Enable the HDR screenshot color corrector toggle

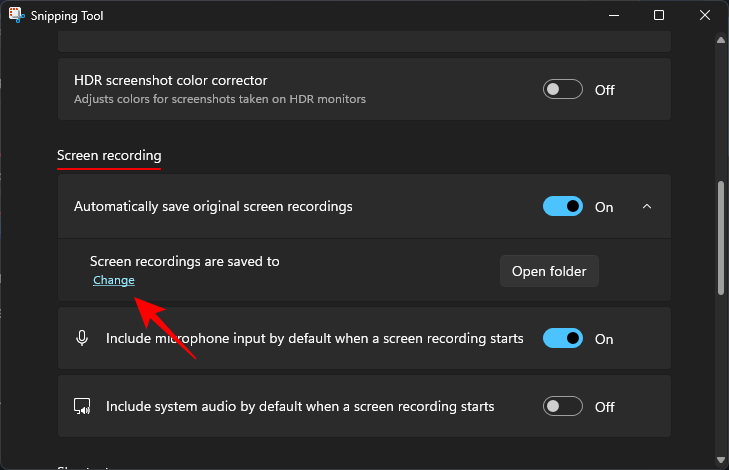[x=563, y=89]
